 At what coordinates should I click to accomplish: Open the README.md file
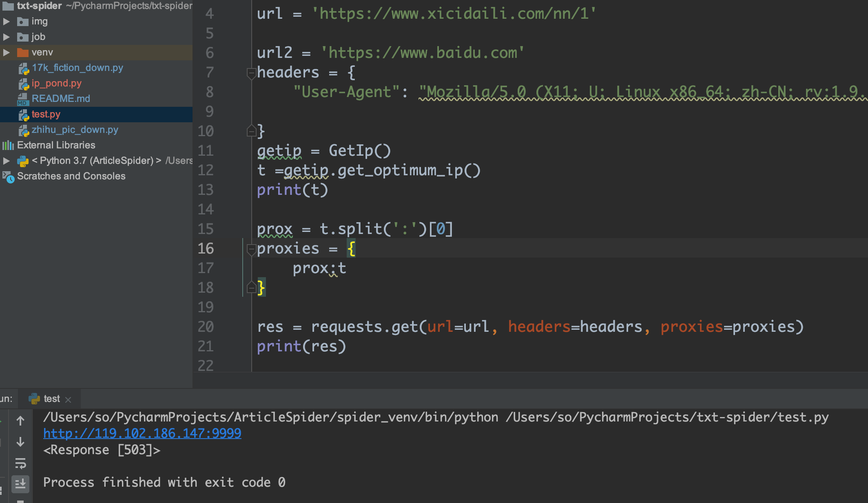61,99
